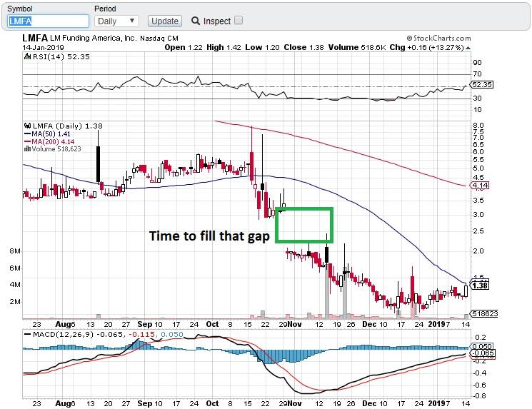Viewport: 532px width, 409px height.
Task: Click the High 1.42 header value
Action: click(x=224, y=48)
